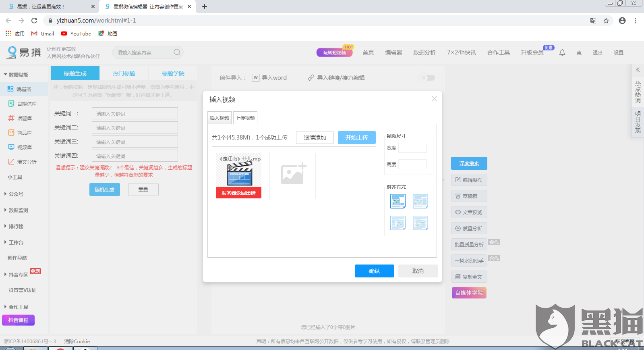Open 7×24h快讯 in the top navigation
644x350 pixels.
tap(462, 52)
